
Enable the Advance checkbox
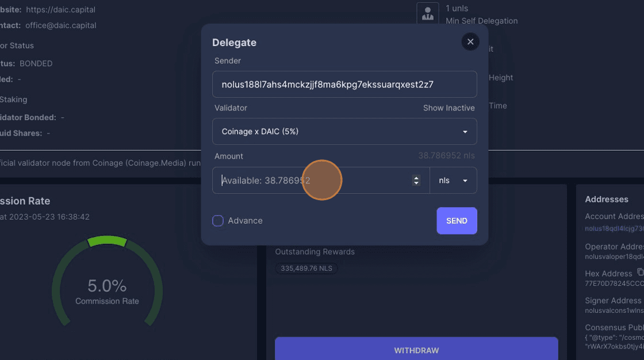click(218, 221)
